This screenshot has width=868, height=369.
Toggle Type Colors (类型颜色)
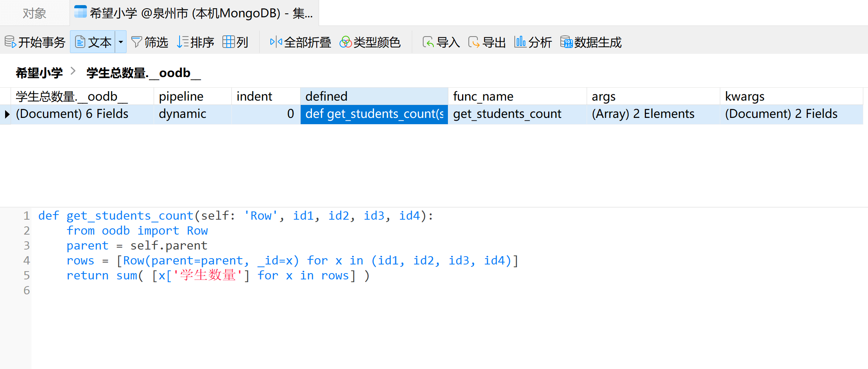click(x=370, y=42)
